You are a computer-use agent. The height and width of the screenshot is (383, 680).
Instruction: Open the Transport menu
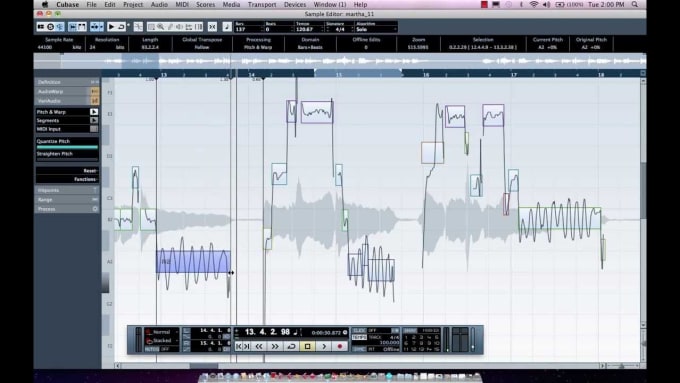click(x=262, y=4)
